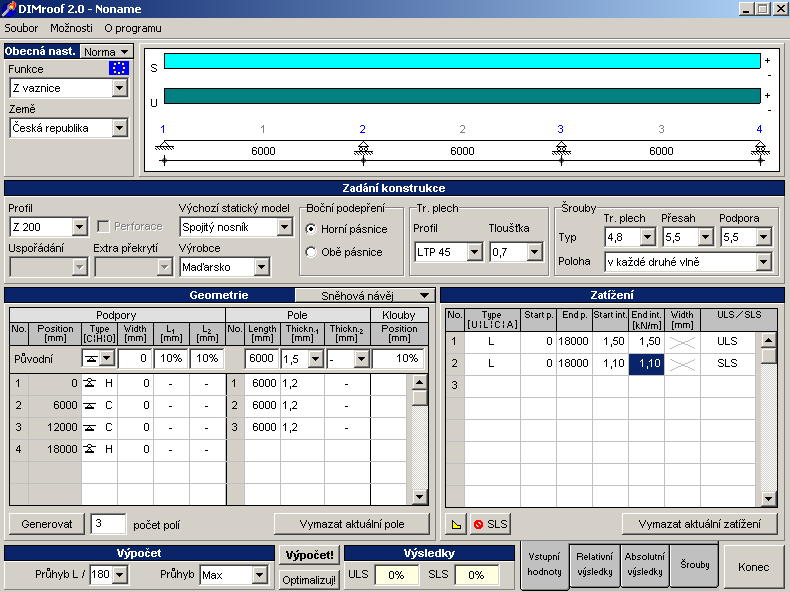
Task: Click the Původní Length field showing 6000
Action: [261, 359]
